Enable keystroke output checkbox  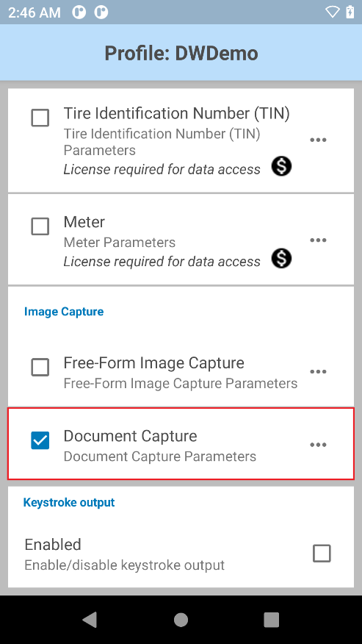coord(322,554)
